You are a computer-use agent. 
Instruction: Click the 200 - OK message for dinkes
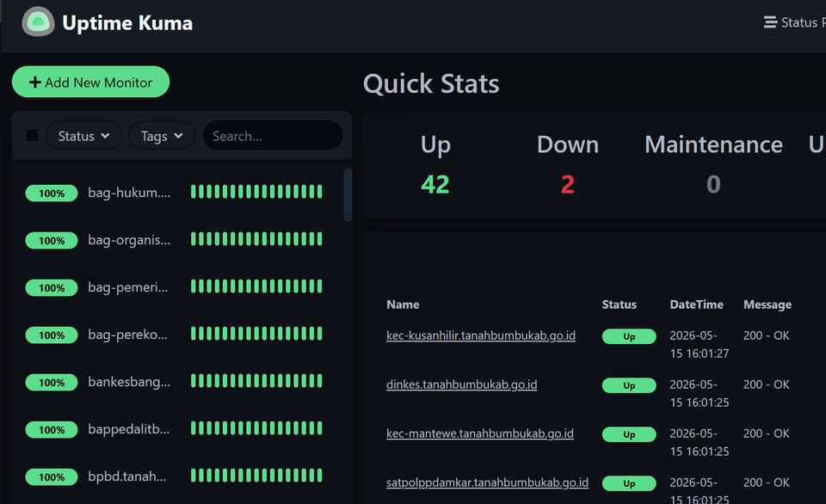(766, 384)
